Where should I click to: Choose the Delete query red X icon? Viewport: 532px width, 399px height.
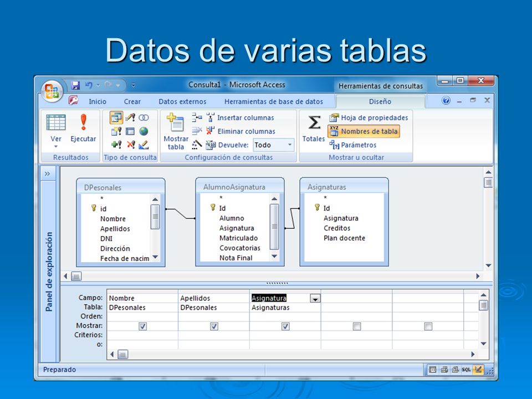click(x=131, y=145)
